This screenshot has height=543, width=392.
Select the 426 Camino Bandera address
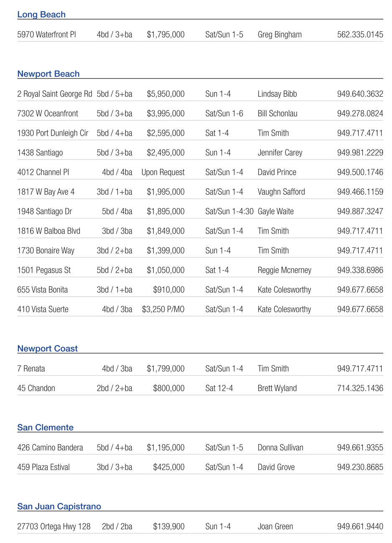click(x=50, y=448)
